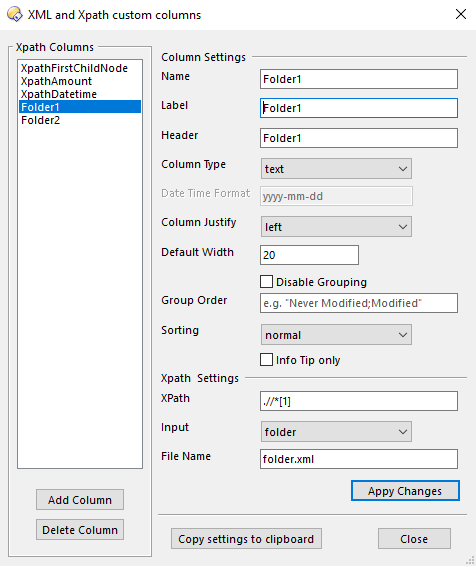The width and height of the screenshot is (476, 566).
Task: Focus the Name input field
Action: coord(359,79)
